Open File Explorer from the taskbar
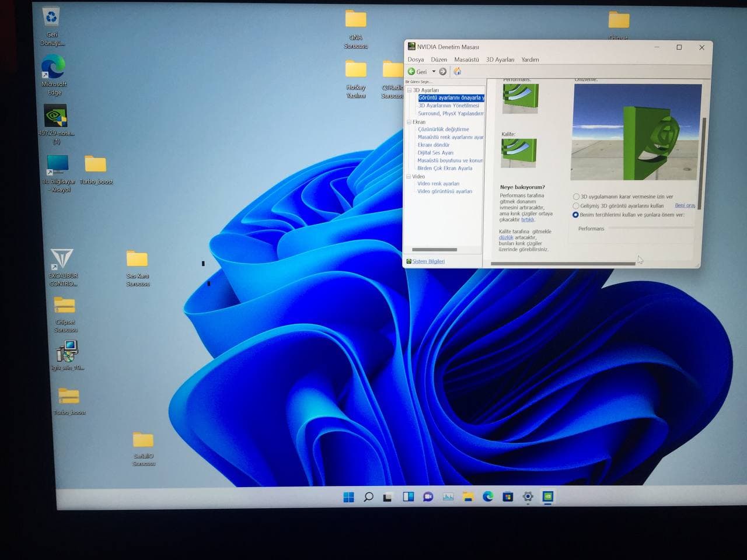This screenshot has width=747, height=560. tap(468, 497)
